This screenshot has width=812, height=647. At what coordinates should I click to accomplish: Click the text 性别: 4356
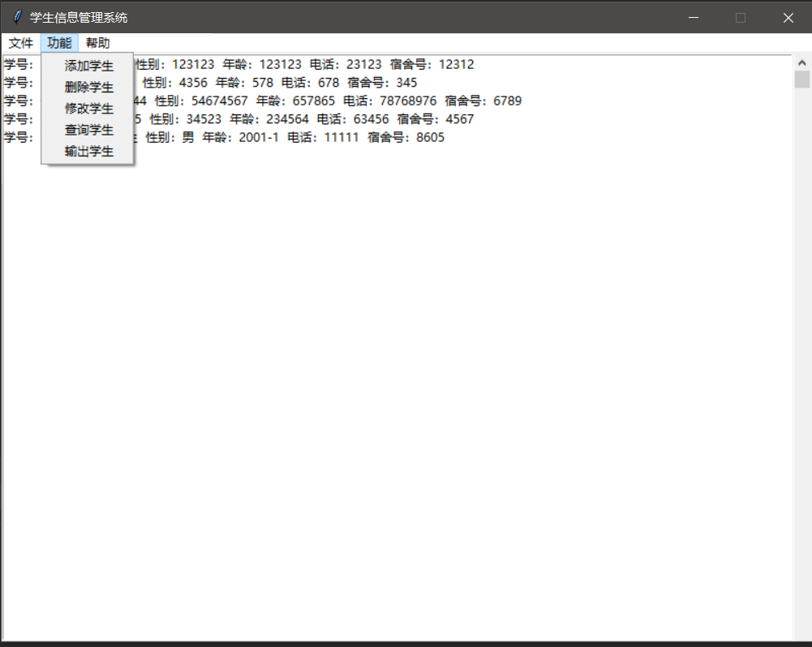175,83
